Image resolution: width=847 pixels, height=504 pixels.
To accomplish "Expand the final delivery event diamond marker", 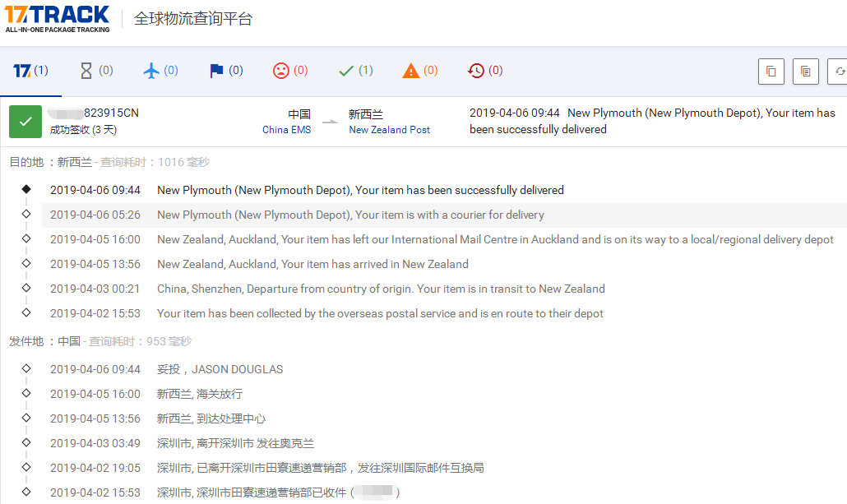I will coord(26,189).
